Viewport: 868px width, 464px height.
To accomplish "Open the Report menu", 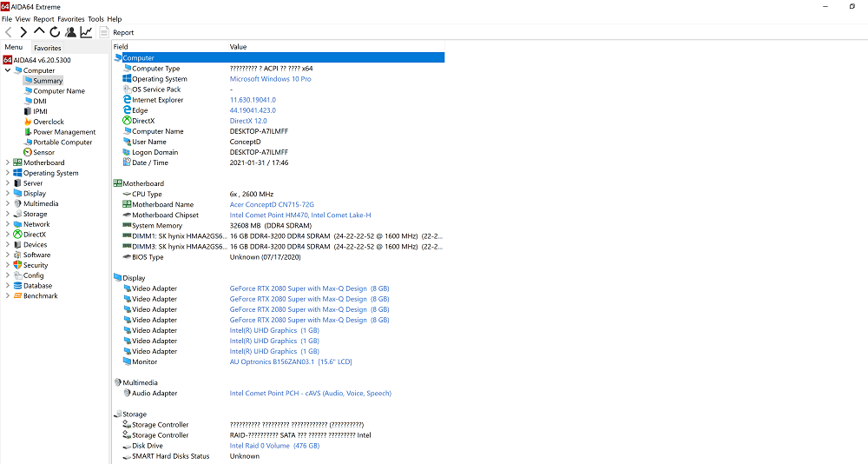I will 43,19.
